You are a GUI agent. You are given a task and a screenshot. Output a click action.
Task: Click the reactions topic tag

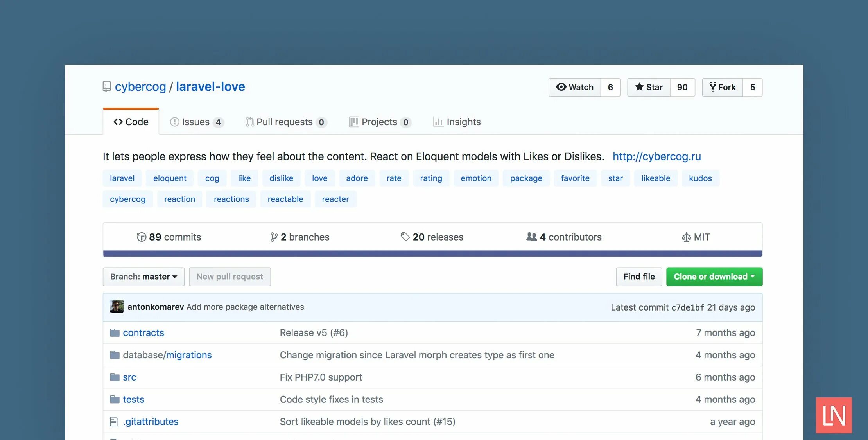[231, 199]
